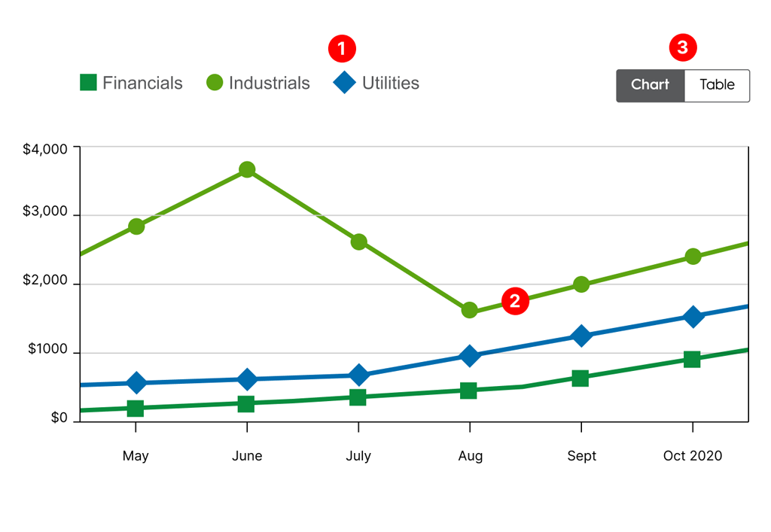Viewport: 771px width, 532px height.
Task: Click the green circle Industrials legend icon
Action: tap(215, 83)
